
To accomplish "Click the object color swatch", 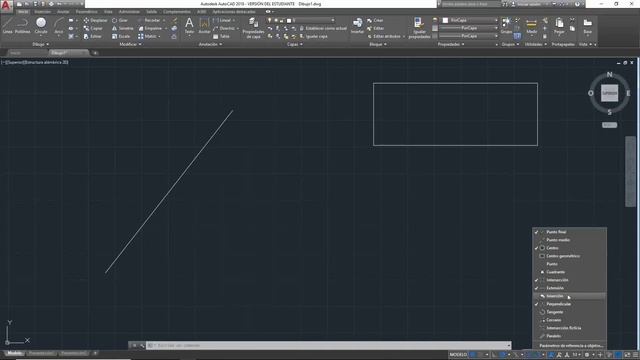I will tap(445, 20).
